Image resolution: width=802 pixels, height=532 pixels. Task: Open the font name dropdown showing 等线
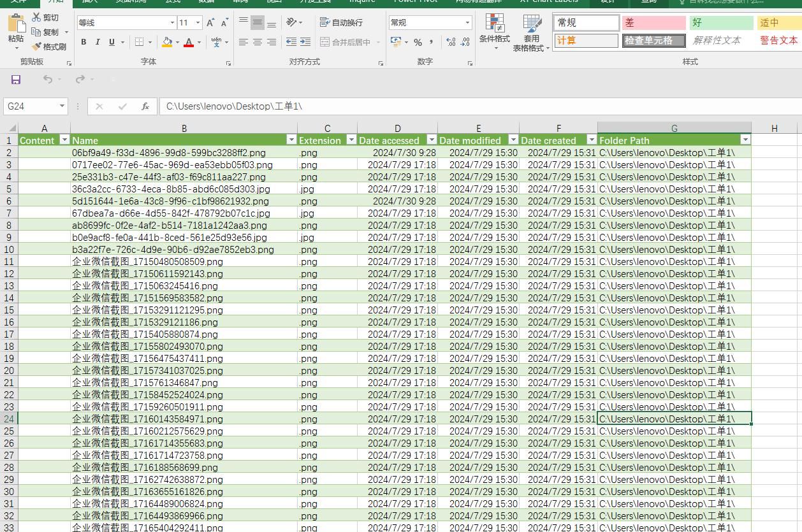[172, 23]
